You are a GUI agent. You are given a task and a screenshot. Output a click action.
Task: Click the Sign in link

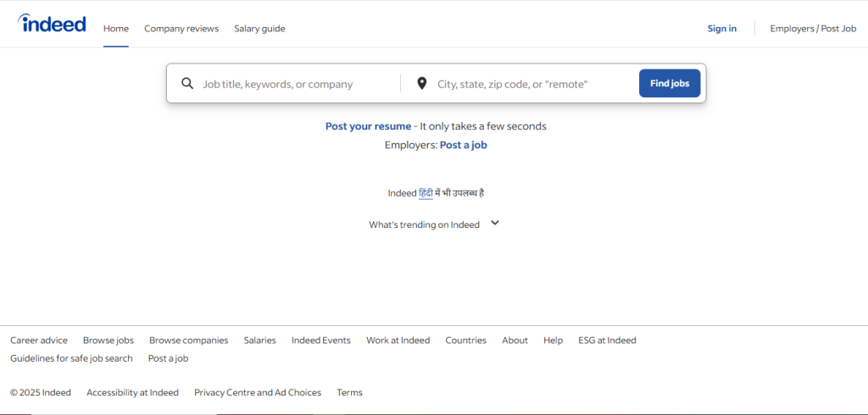[x=722, y=28]
